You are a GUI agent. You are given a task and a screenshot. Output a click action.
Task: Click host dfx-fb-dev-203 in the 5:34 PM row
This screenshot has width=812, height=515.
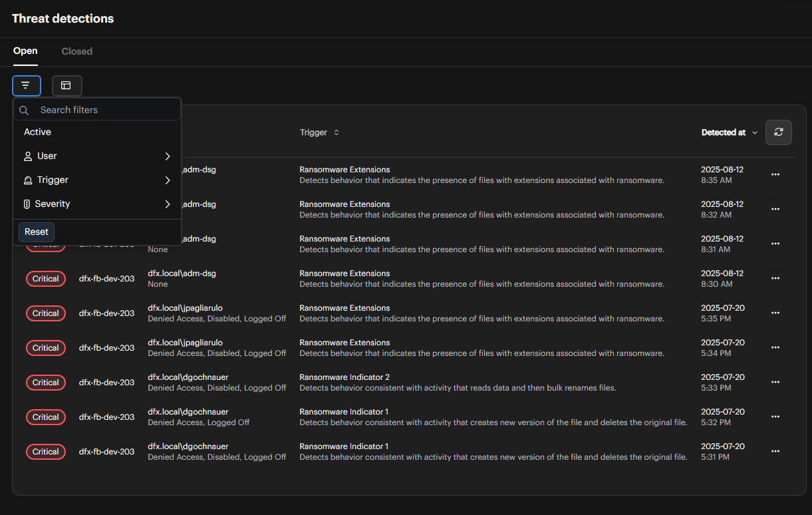pyautogui.click(x=106, y=348)
